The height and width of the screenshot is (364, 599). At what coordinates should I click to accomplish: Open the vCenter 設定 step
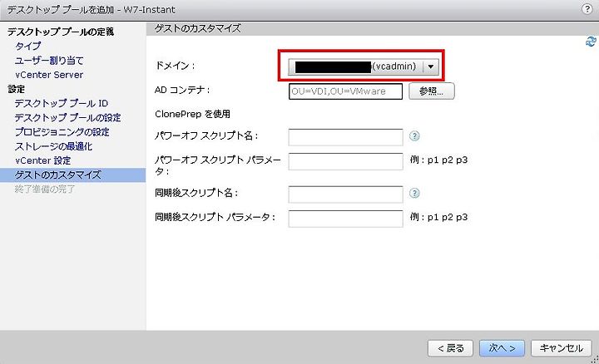(42, 160)
